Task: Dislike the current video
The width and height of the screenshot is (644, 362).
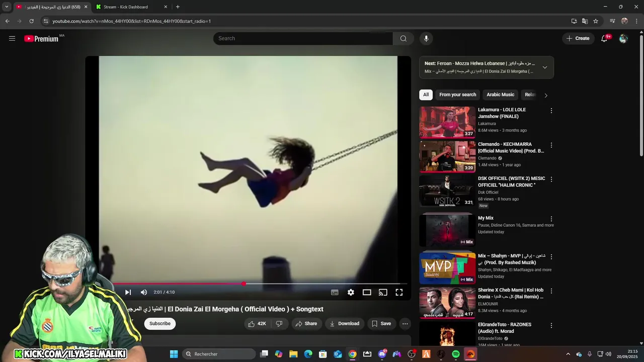Action: click(x=279, y=324)
